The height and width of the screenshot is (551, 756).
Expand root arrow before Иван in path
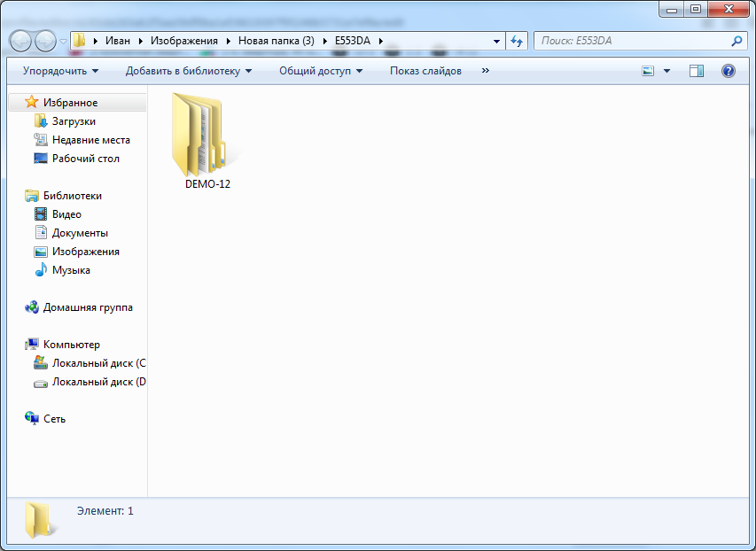[96, 41]
